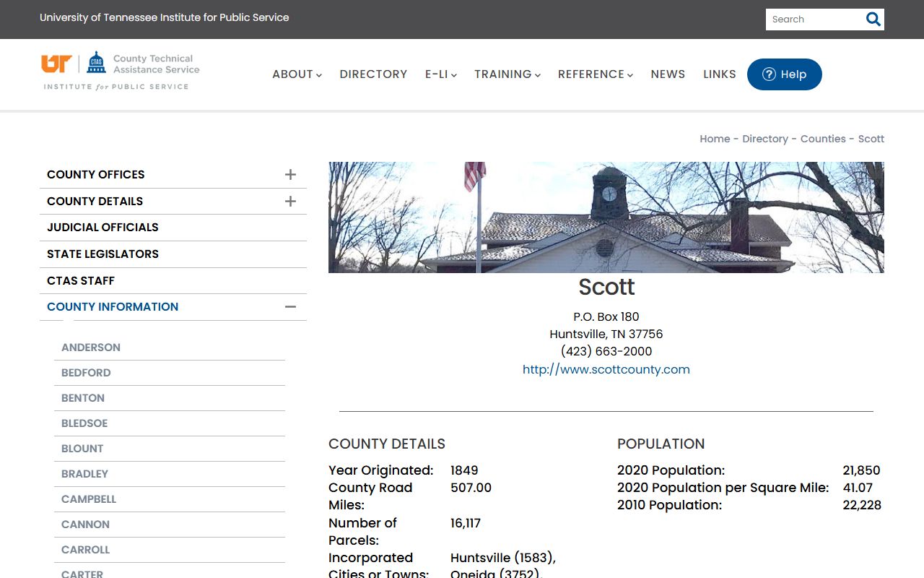
Task: Expand COUNTY OFFICES with plus icon
Action: tap(290, 174)
